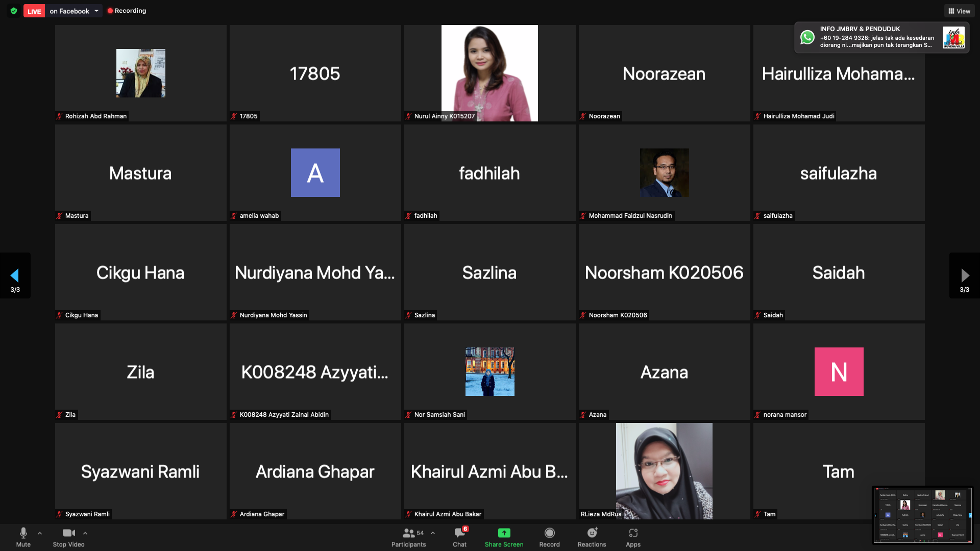
Task: Click amelia wahab's blue A avatar
Action: (315, 172)
